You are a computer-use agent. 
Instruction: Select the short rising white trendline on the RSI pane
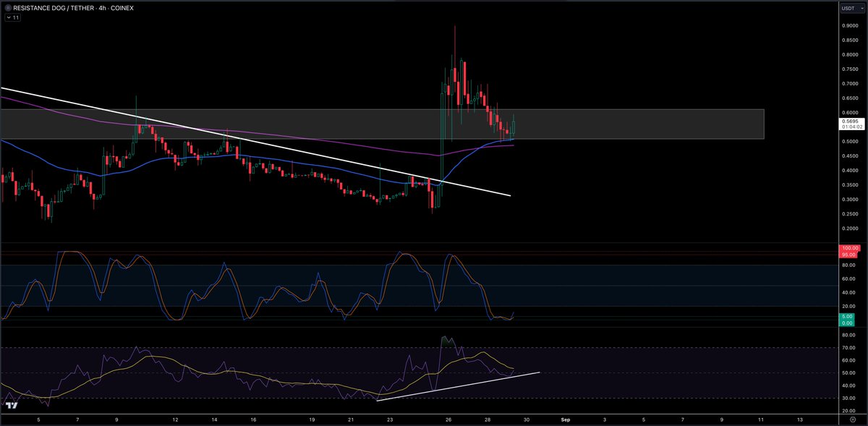pyautogui.click(x=458, y=386)
